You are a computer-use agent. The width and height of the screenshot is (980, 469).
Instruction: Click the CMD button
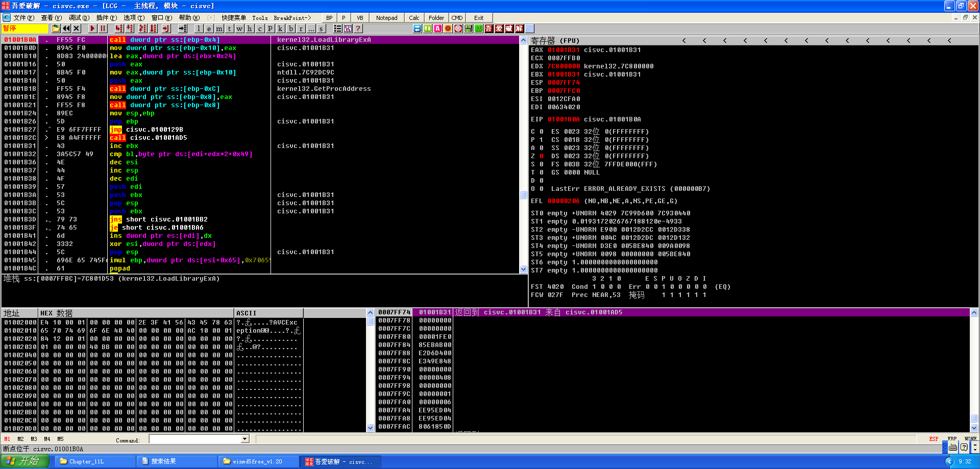(457, 18)
